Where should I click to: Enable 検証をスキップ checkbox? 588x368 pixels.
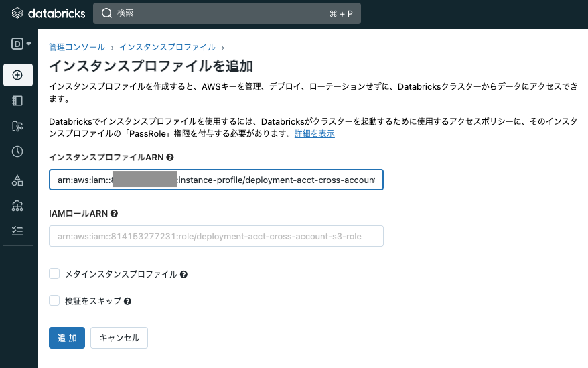tap(54, 300)
